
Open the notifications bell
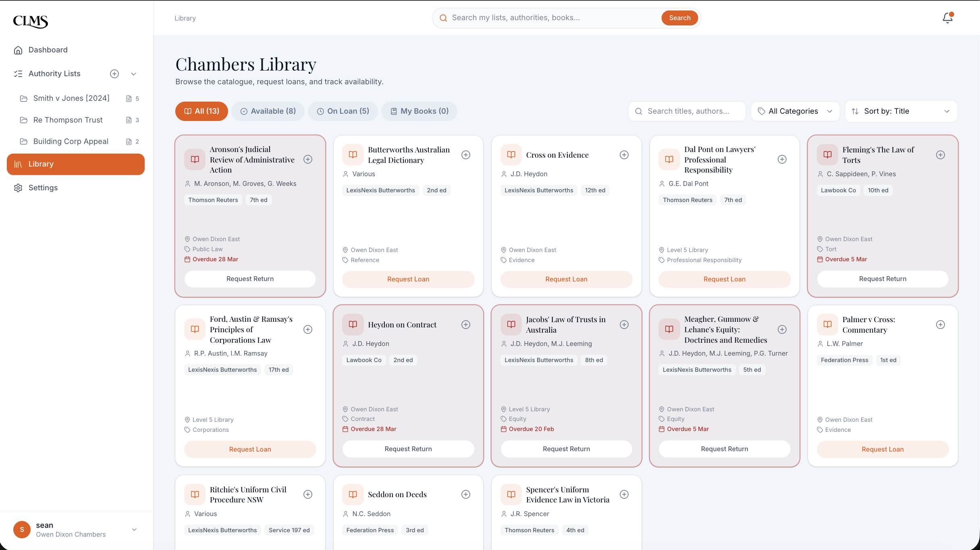coord(947,18)
